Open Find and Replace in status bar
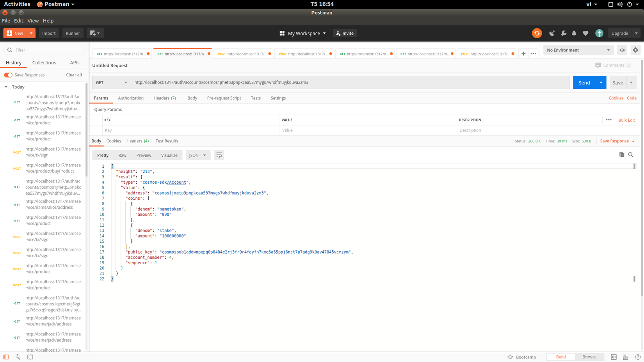The height and width of the screenshot is (362, 644). [x=18, y=357]
